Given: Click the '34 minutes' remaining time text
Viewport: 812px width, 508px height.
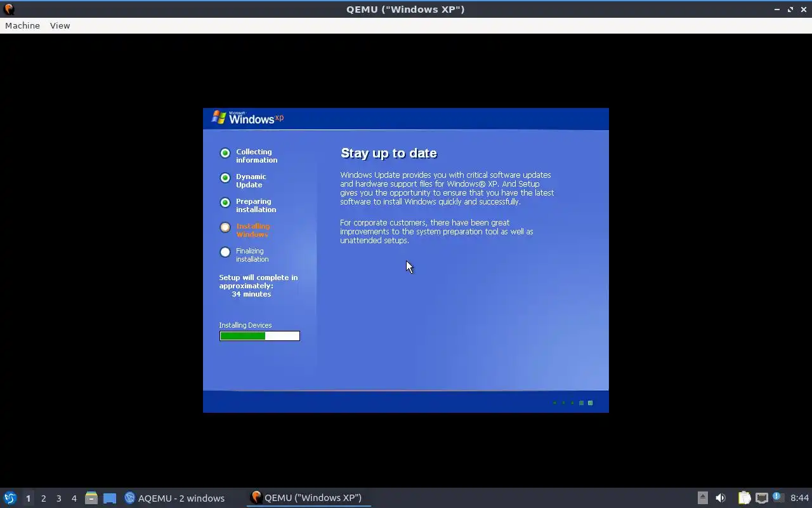Looking at the screenshot, I should click(x=251, y=294).
